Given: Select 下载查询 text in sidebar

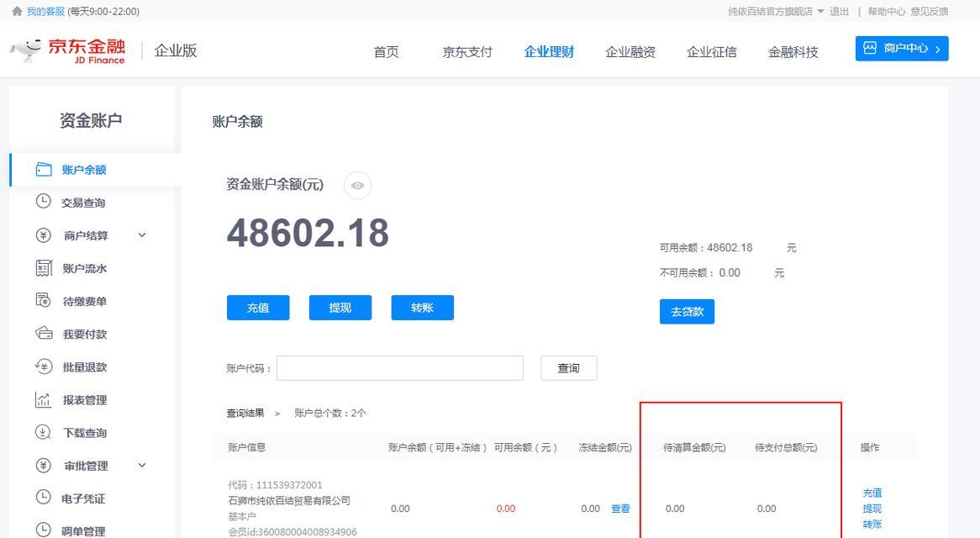Looking at the screenshot, I should pyautogui.click(x=84, y=433).
